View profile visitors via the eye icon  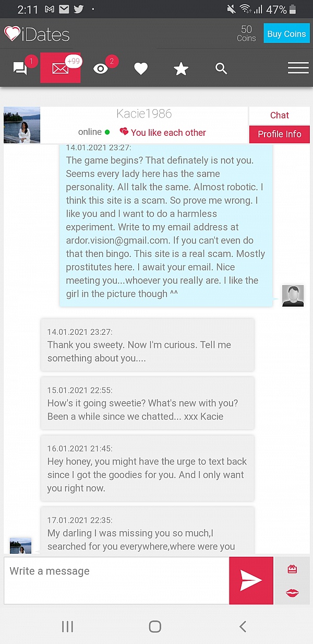tap(100, 68)
